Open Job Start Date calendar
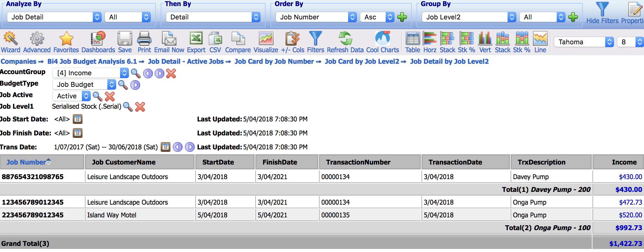Screen dimensions: 644x252 tap(78, 119)
